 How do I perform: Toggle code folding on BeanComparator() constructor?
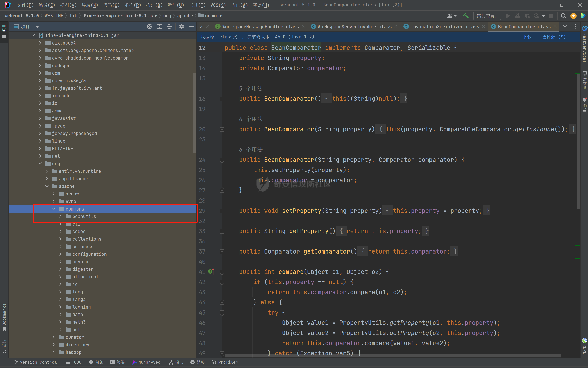[x=222, y=99]
